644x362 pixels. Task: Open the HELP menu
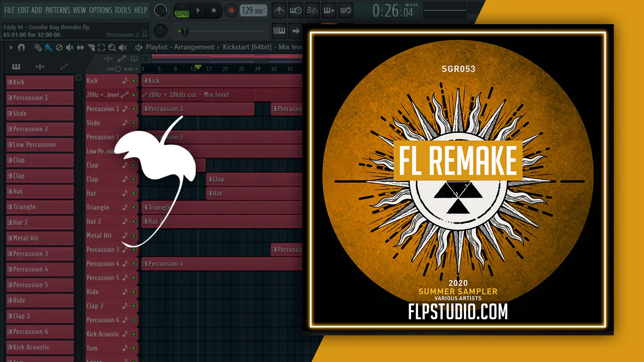tap(140, 10)
